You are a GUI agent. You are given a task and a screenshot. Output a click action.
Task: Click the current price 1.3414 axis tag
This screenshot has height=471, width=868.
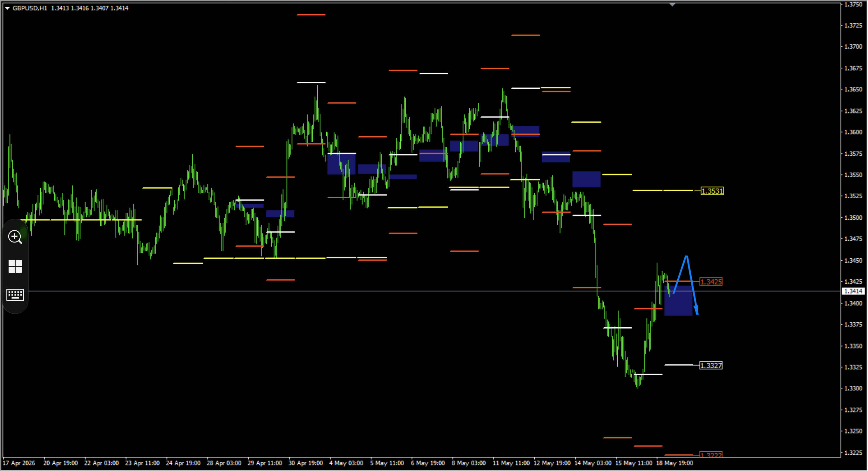pos(853,291)
